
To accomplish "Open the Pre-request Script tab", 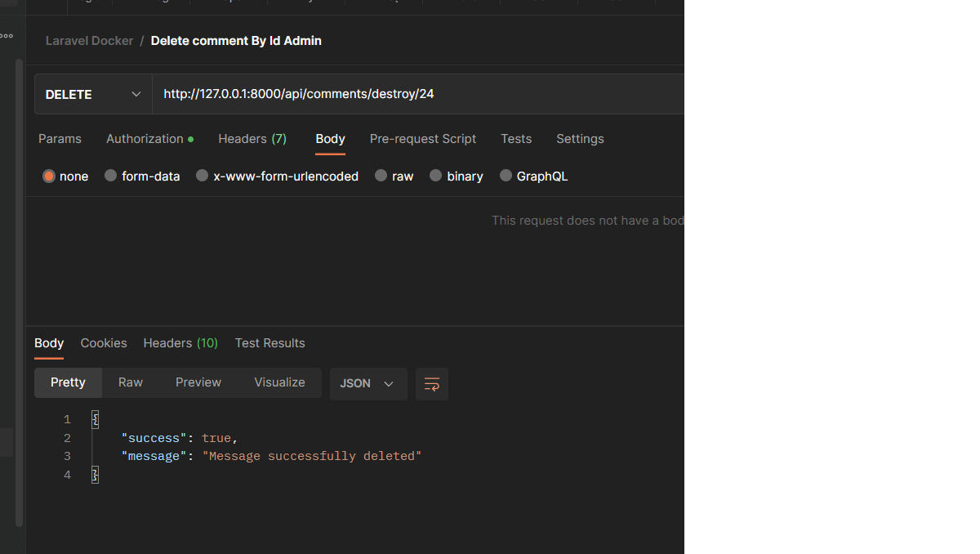I will (x=423, y=139).
